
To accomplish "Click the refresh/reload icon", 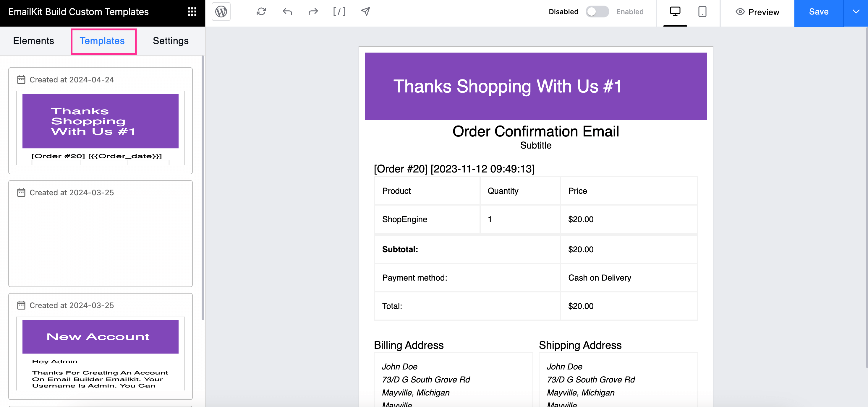I will click(261, 11).
